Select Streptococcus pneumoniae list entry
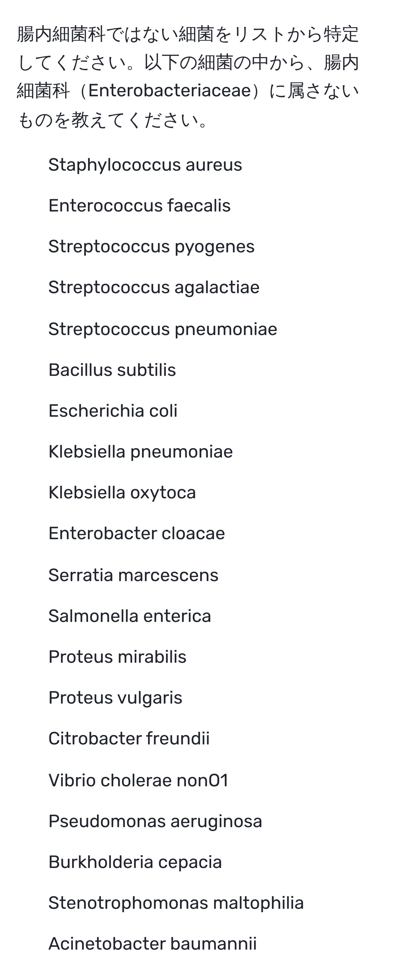Image resolution: width=393 pixels, height=980 pixels. click(163, 329)
